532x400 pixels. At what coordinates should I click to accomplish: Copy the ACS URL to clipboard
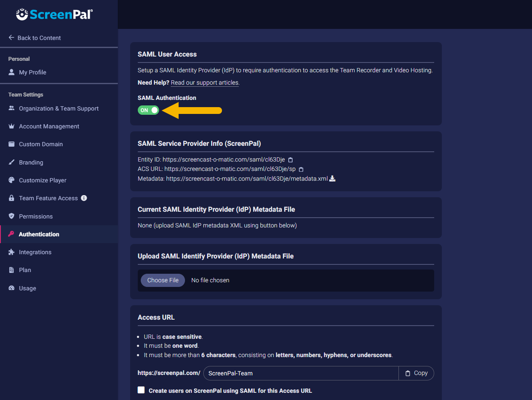301,169
